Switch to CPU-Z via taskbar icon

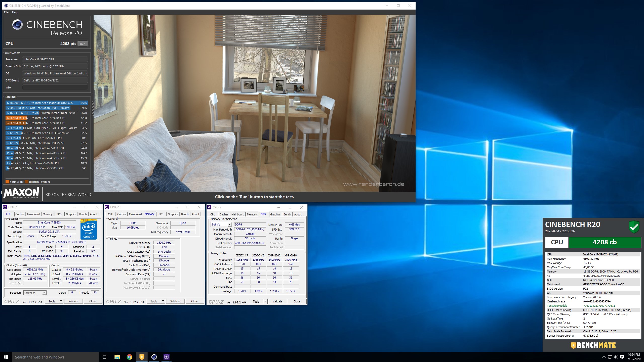coord(167,357)
